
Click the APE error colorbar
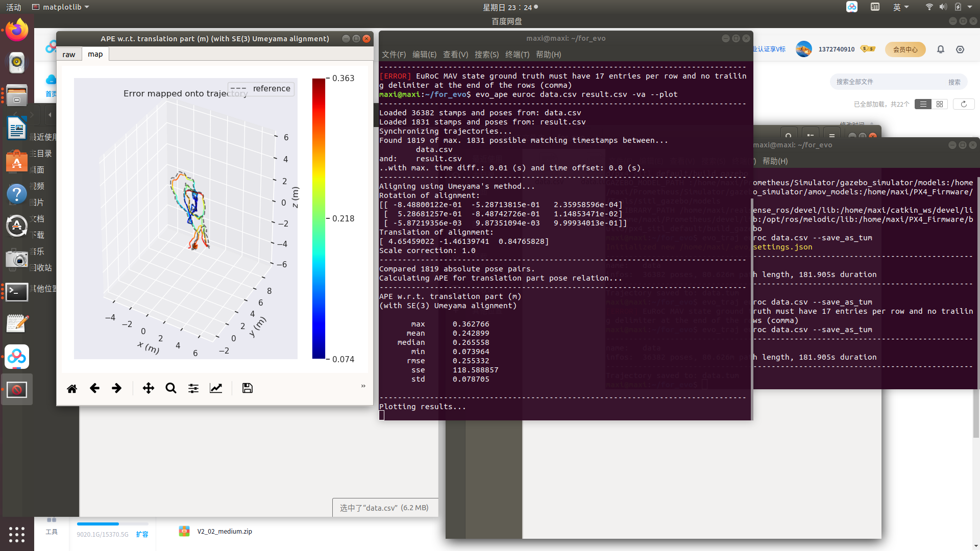click(x=318, y=218)
